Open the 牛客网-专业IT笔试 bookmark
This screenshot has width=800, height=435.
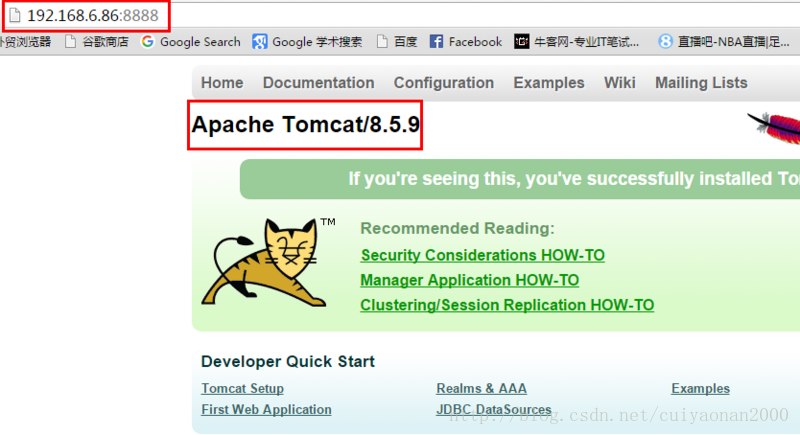pyautogui.click(x=586, y=42)
